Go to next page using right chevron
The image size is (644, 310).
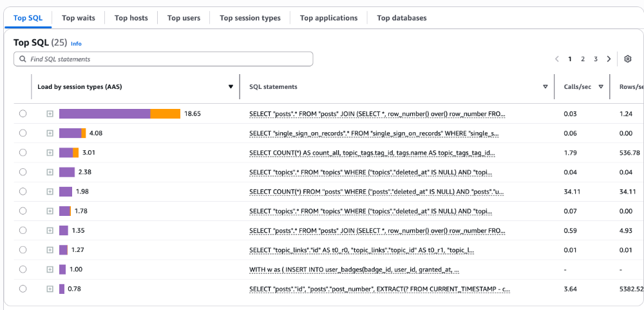pos(609,59)
